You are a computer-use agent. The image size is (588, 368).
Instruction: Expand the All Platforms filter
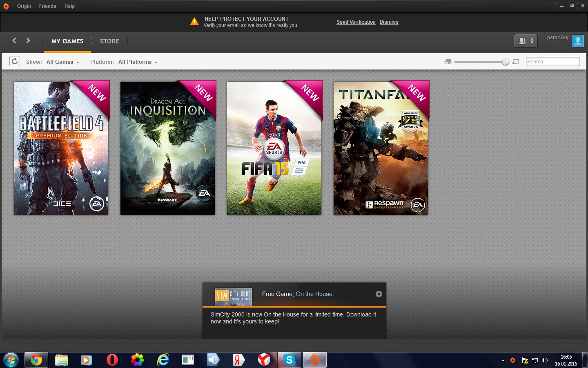(x=138, y=62)
